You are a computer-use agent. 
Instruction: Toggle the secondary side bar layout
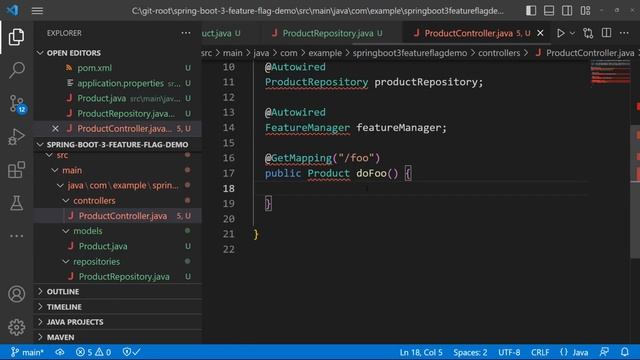(567, 11)
